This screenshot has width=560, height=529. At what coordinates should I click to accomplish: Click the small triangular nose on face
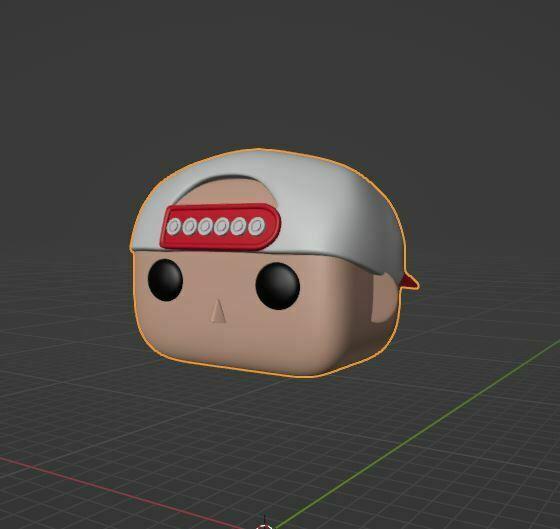point(218,311)
